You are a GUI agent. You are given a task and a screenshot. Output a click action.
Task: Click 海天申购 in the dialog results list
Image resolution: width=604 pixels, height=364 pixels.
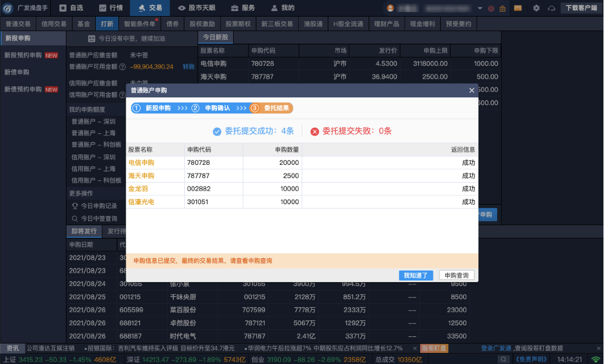[x=141, y=176]
